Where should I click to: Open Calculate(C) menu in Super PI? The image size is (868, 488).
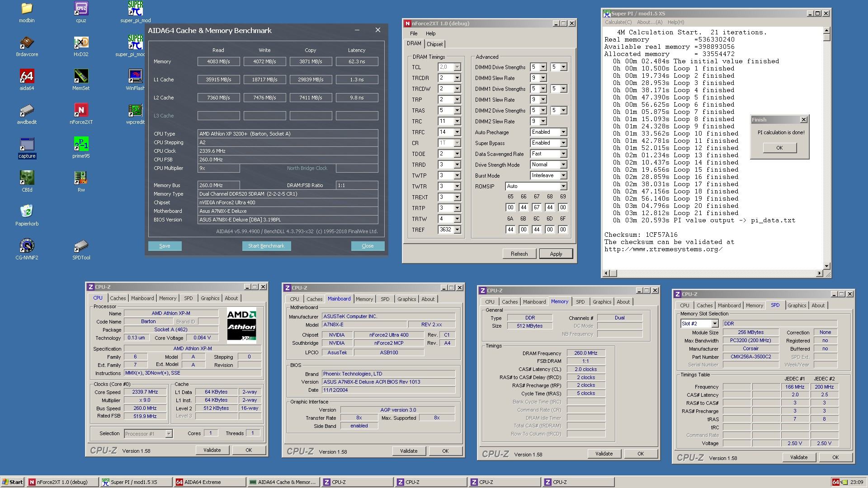[618, 22]
